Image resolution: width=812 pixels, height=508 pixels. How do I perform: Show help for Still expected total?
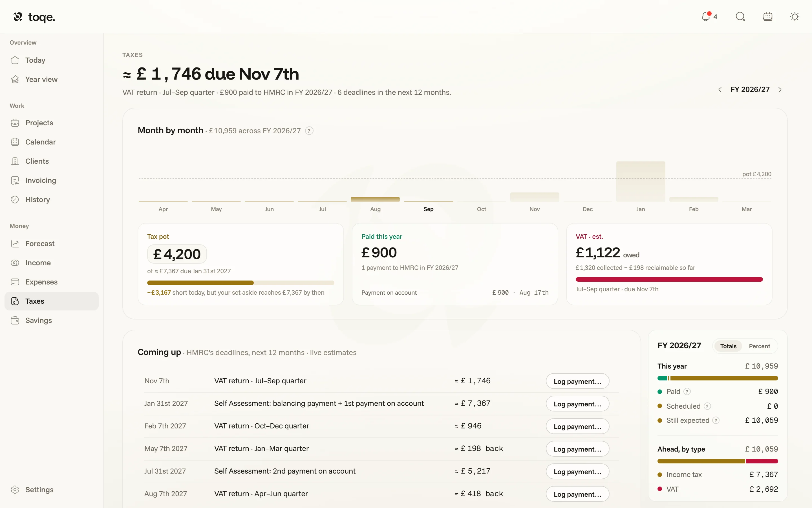[x=716, y=420]
